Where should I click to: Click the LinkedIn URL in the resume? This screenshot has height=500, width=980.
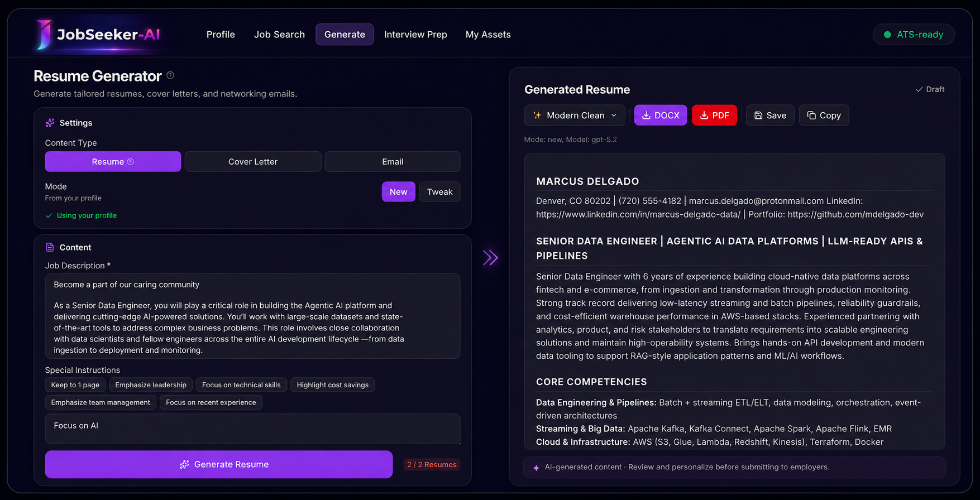click(638, 214)
